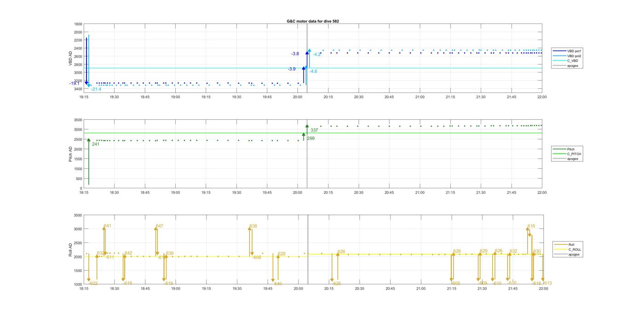Click the '0' y-axis tick of the Pitch plot

click(x=81, y=189)
